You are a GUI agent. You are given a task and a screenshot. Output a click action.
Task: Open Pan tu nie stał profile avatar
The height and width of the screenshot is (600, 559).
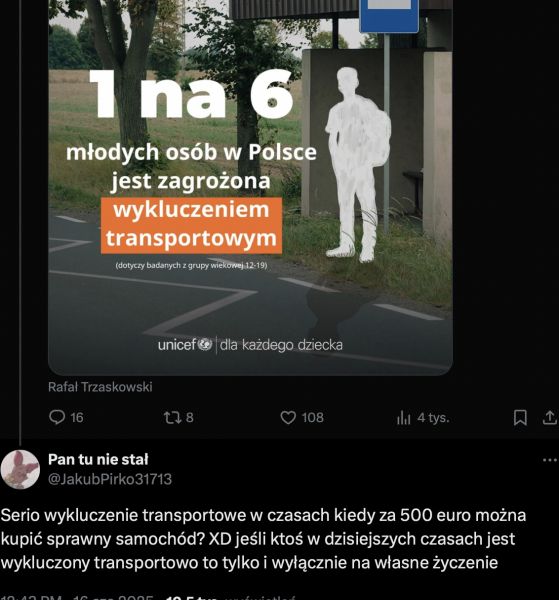[20, 470]
